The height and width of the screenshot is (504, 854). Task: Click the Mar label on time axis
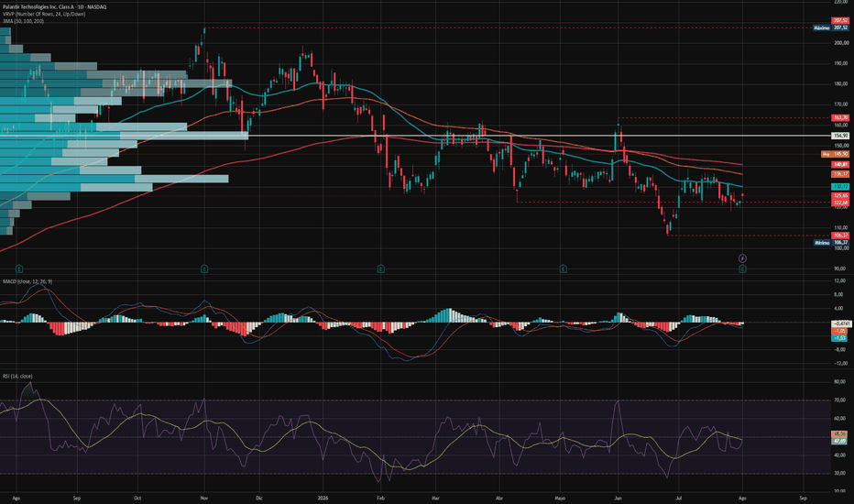coord(435,498)
